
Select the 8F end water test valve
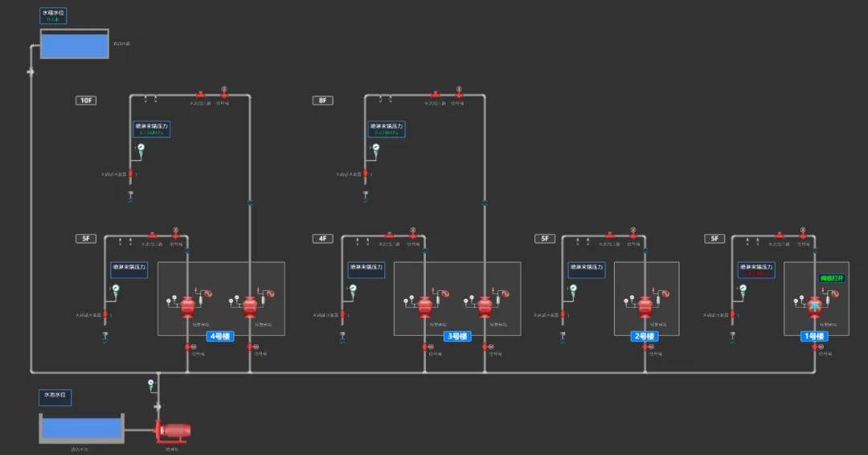tap(366, 174)
